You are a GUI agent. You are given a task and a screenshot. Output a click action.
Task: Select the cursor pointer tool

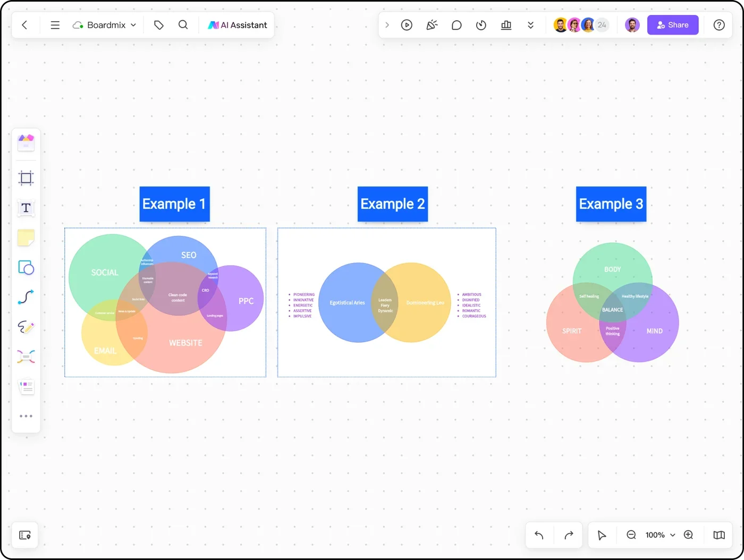[x=602, y=535]
